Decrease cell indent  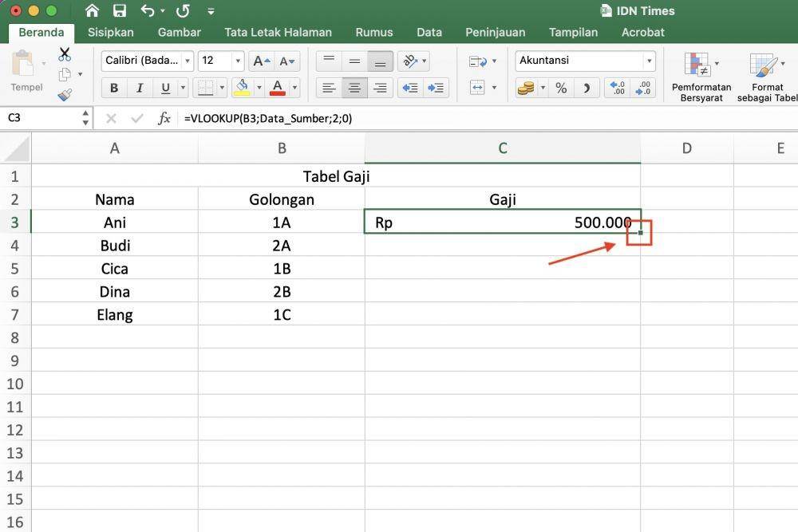click(x=410, y=88)
